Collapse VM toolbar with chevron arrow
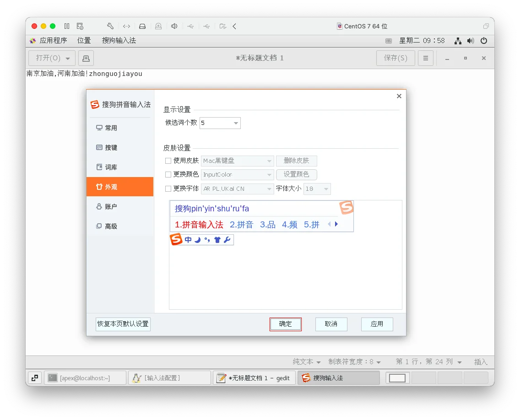 [x=234, y=26]
